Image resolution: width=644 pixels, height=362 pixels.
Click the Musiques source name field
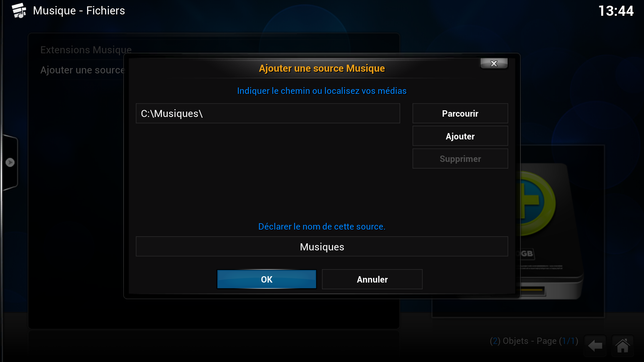pos(322,247)
